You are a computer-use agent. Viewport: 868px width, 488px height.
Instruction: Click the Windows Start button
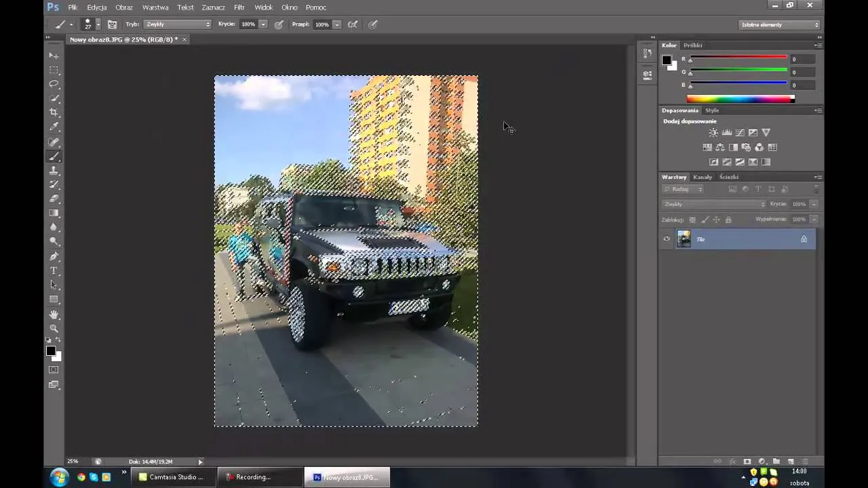pyautogui.click(x=59, y=477)
